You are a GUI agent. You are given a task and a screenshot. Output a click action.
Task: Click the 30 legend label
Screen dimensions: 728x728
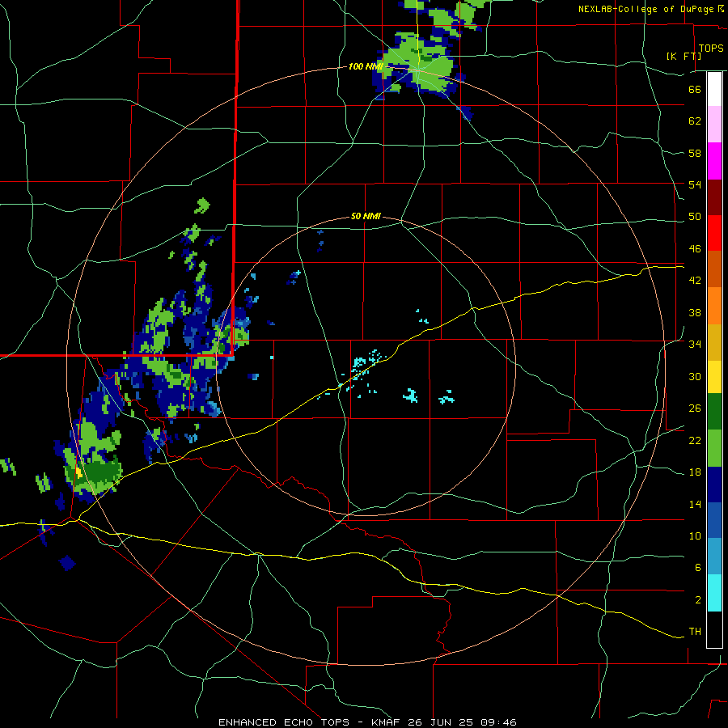(695, 376)
